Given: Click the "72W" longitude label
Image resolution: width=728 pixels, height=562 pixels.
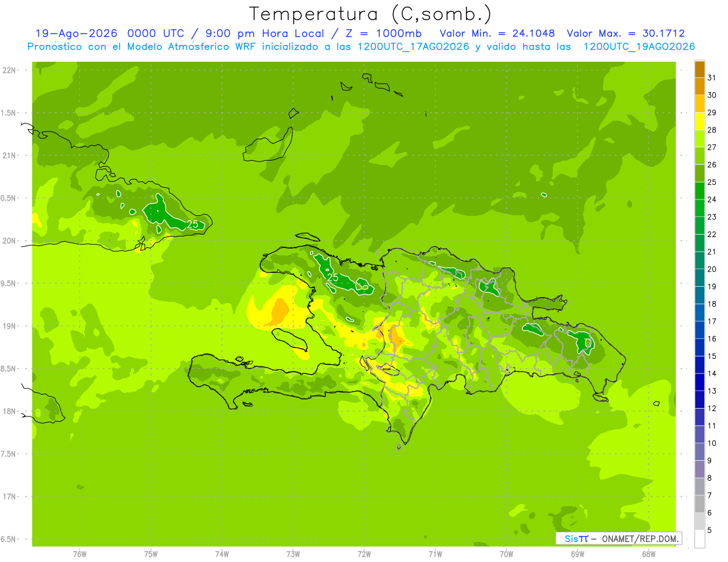Looking at the screenshot, I should pos(364,554).
